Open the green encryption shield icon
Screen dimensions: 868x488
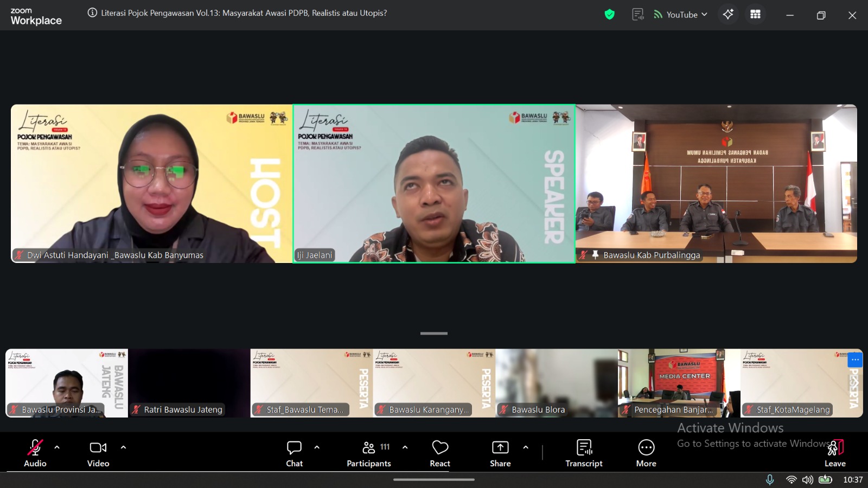(610, 15)
